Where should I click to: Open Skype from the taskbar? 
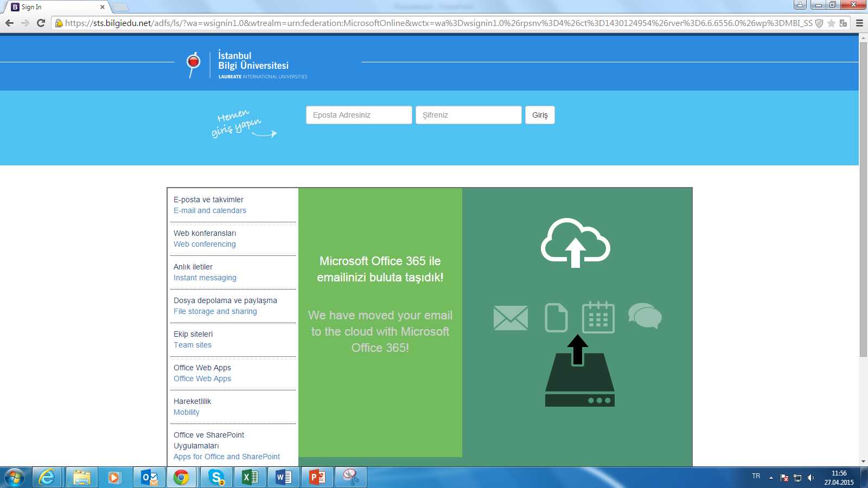(x=216, y=478)
